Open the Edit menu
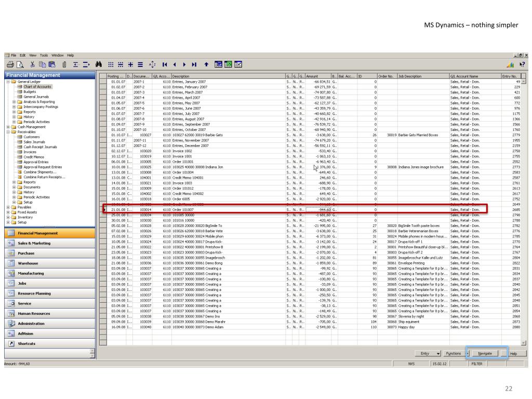Image resolution: width=532 pixels, height=399 pixels. click(23, 55)
